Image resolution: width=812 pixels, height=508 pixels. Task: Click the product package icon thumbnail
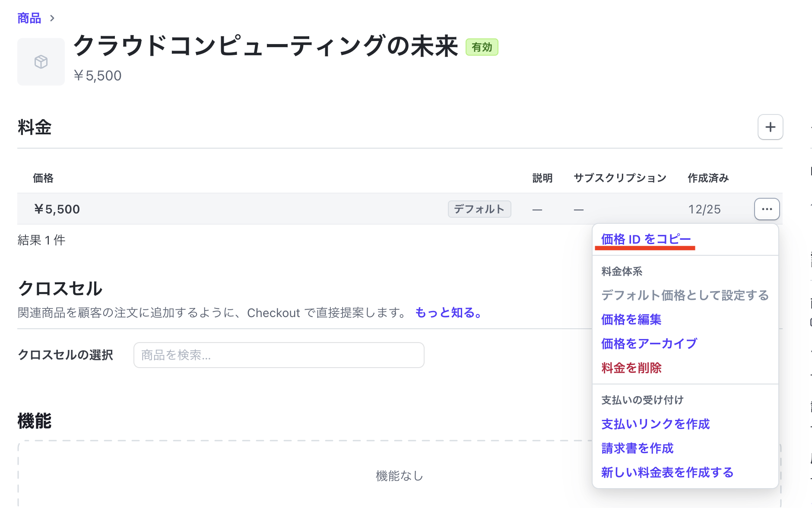point(41,62)
